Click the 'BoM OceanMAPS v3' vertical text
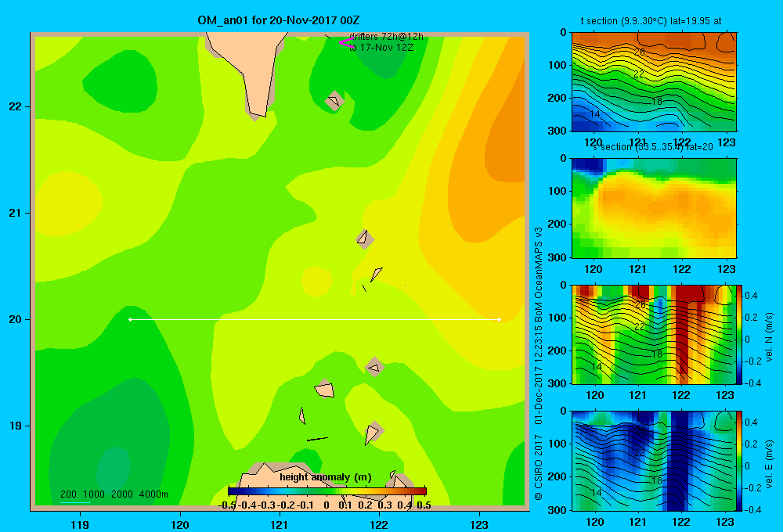This screenshot has height=532, width=783. click(x=539, y=275)
